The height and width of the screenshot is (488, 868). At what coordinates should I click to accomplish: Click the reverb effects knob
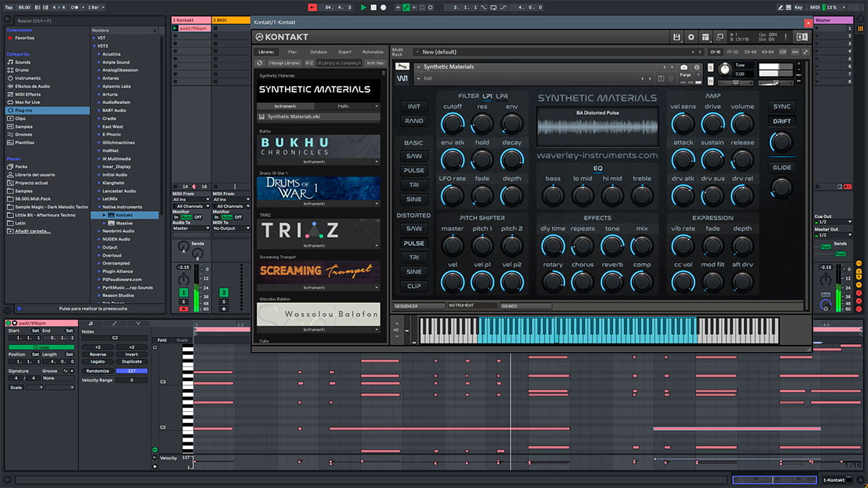pyautogui.click(x=612, y=281)
